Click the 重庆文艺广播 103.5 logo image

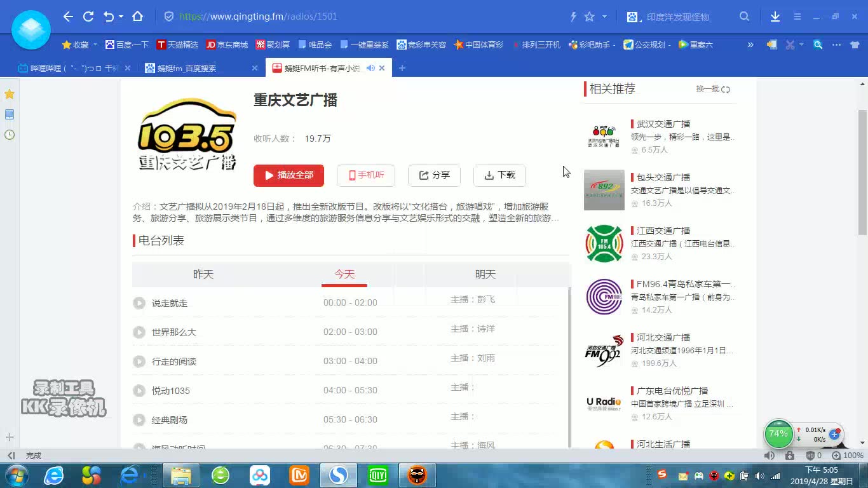pyautogui.click(x=187, y=134)
